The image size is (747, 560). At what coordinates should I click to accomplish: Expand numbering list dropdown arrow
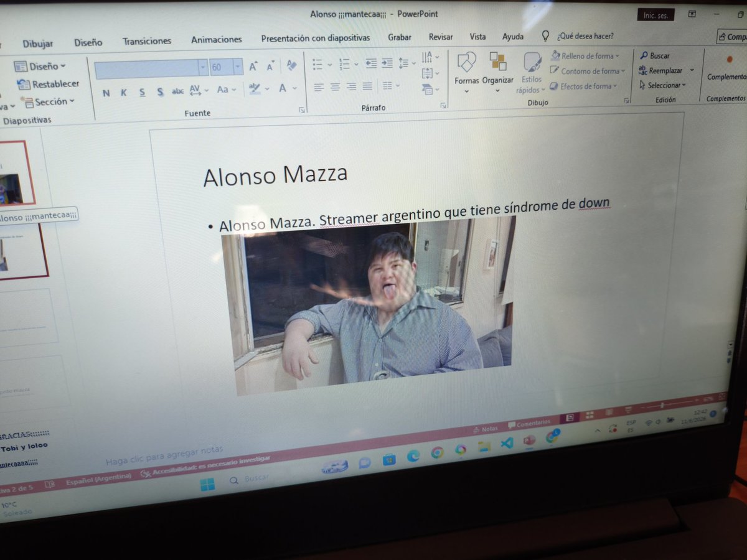(x=356, y=64)
